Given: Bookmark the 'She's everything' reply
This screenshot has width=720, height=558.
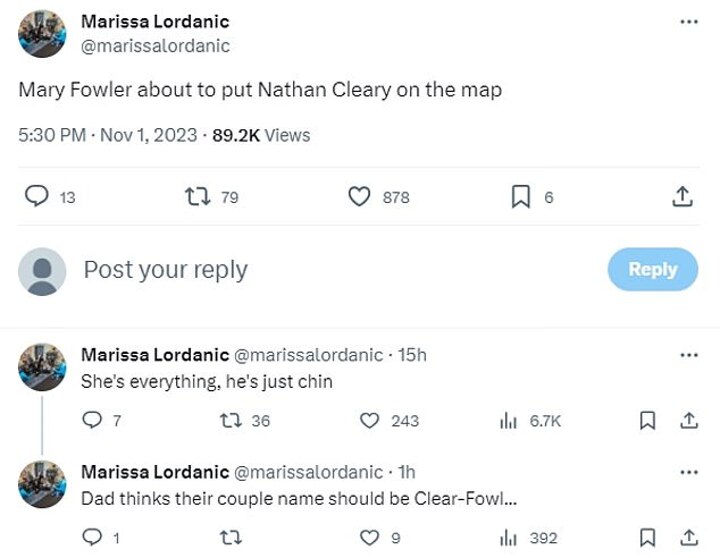Looking at the screenshot, I should [x=648, y=421].
